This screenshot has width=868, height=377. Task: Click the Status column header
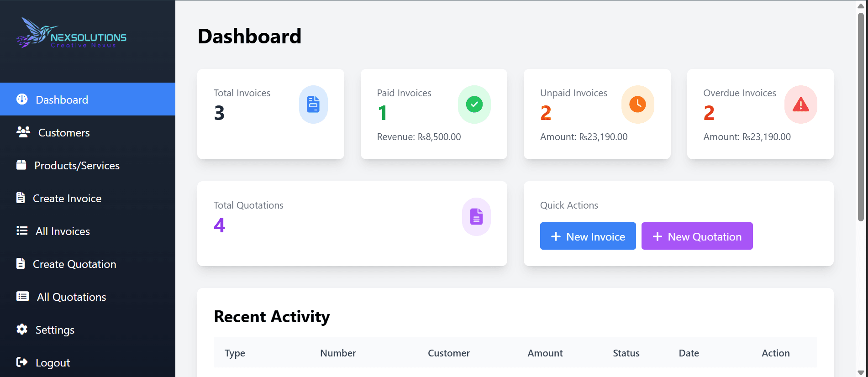click(x=626, y=353)
